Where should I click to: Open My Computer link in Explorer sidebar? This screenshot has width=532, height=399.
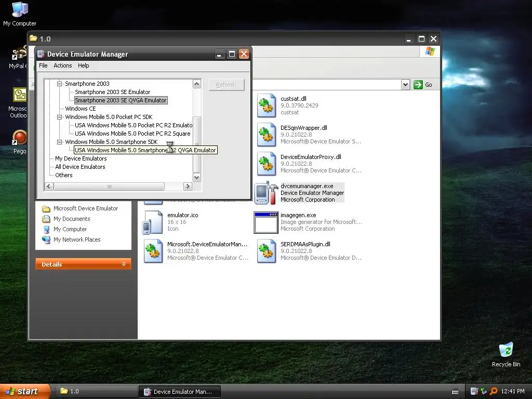pyautogui.click(x=70, y=229)
